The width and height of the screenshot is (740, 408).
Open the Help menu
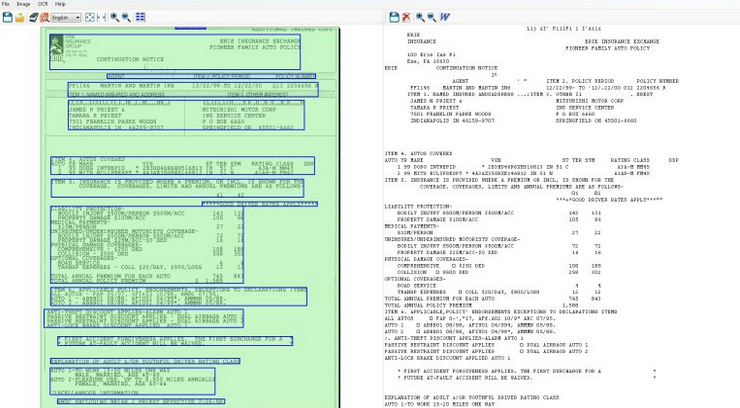[60, 4]
